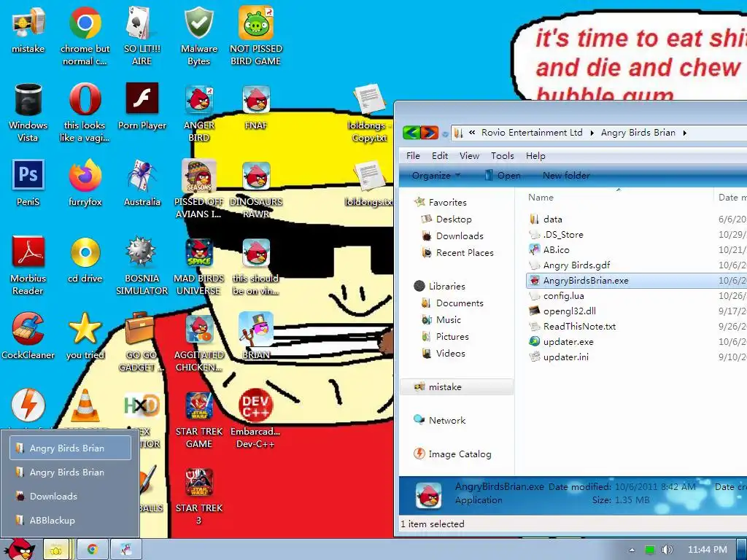Open the 'chrome but normal c...' desktop icon
The width and height of the screenshot is (747, 560).
pos(85,36)
